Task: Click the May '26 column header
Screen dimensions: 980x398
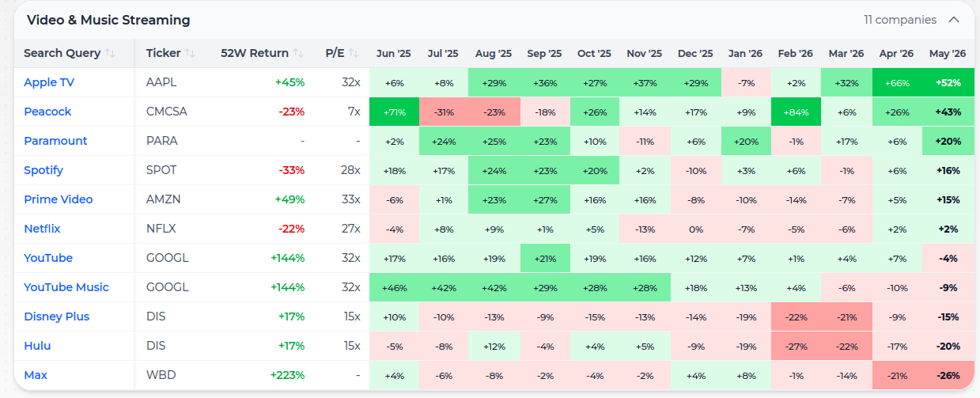Action: 947,54
